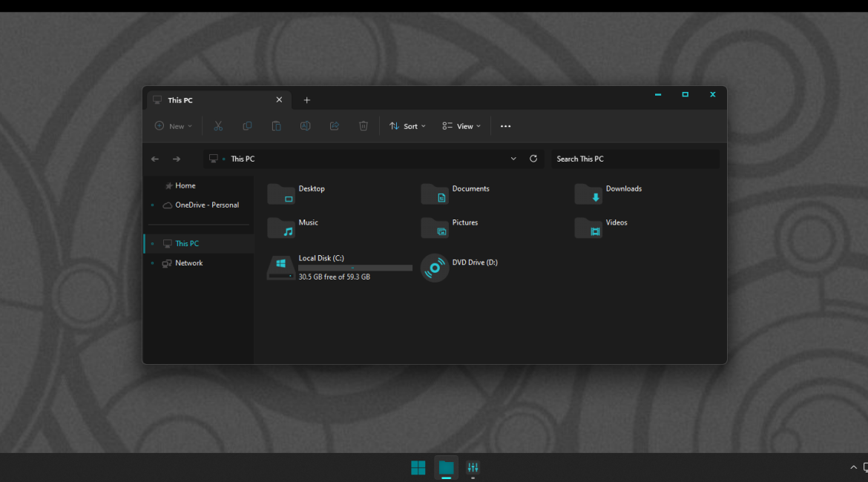Open See more ellipsis menu
This screenshot has width=868, height=482.
(505, 126)
